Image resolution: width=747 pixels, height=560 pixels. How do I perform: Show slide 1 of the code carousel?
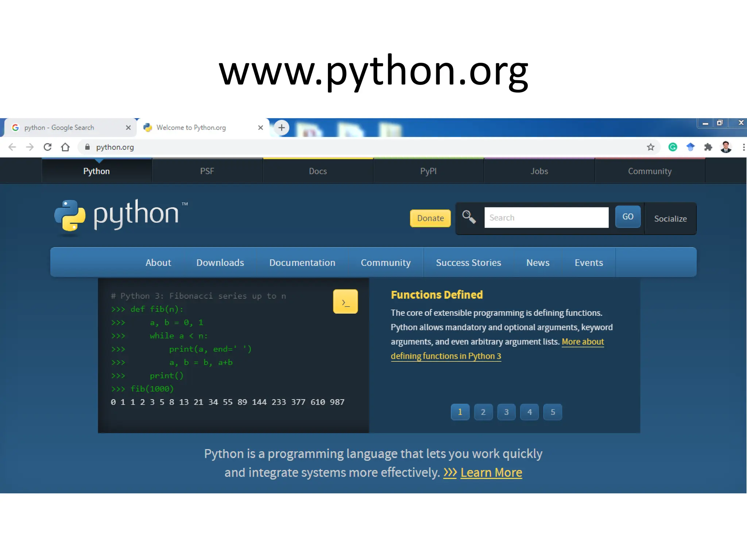click(x=460, y=412)
